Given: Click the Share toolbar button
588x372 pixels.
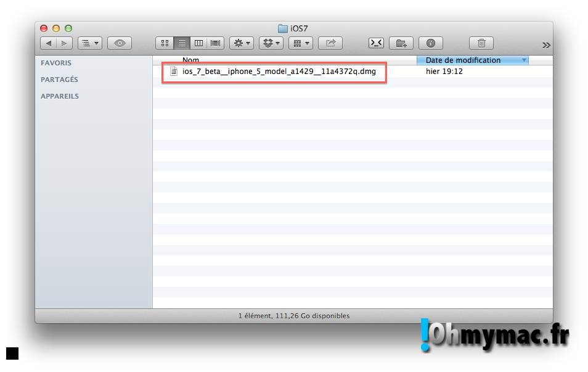Looking at the screenshot, I should [330, 43].
